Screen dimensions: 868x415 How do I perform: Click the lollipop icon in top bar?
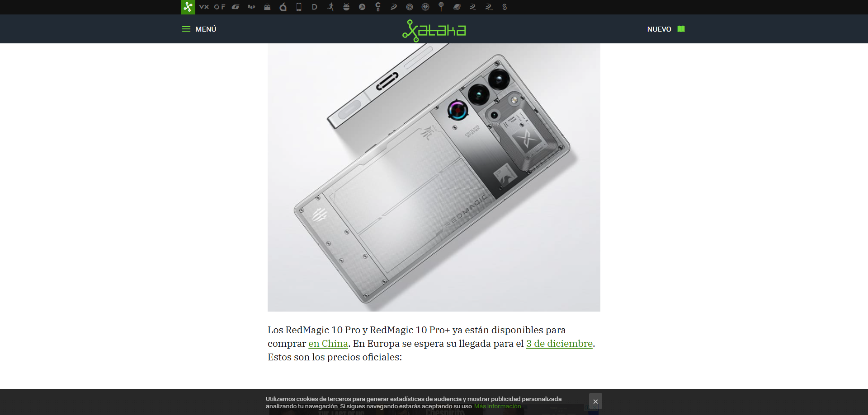pyautogui.click(x=441, y=7)
